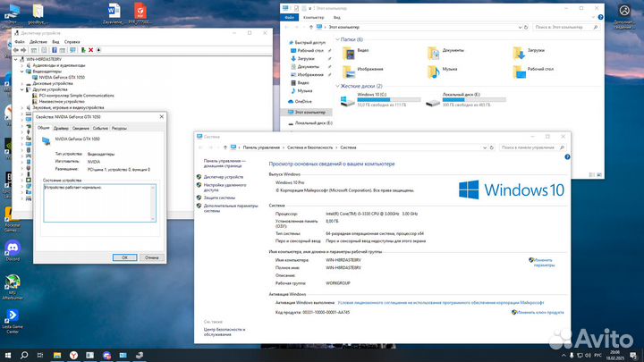Click Дополнительные параметры системы link
This screenshot has height=362, width=644.
tap(231, 208)
